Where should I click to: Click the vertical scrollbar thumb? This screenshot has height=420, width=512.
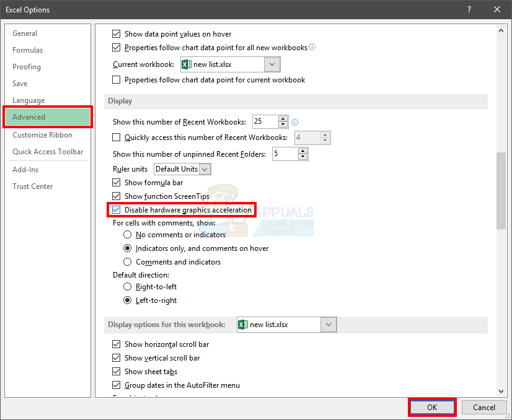[501, 191]
